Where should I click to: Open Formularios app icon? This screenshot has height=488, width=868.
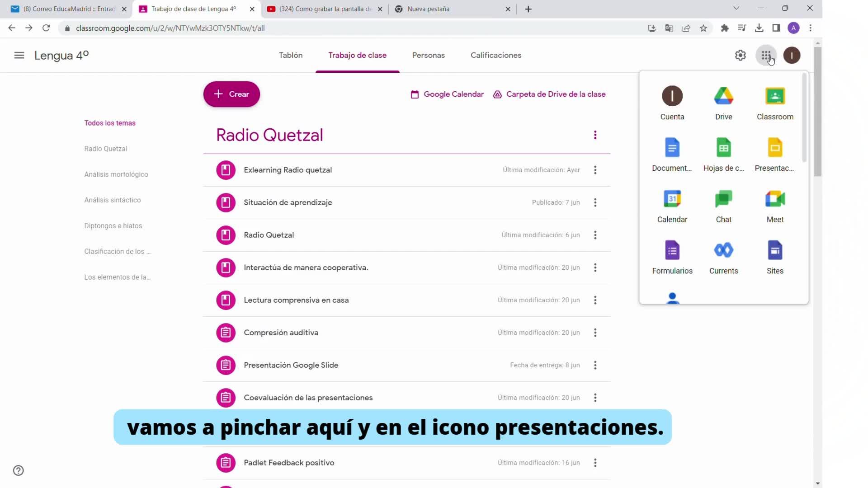tap(672, 251)
